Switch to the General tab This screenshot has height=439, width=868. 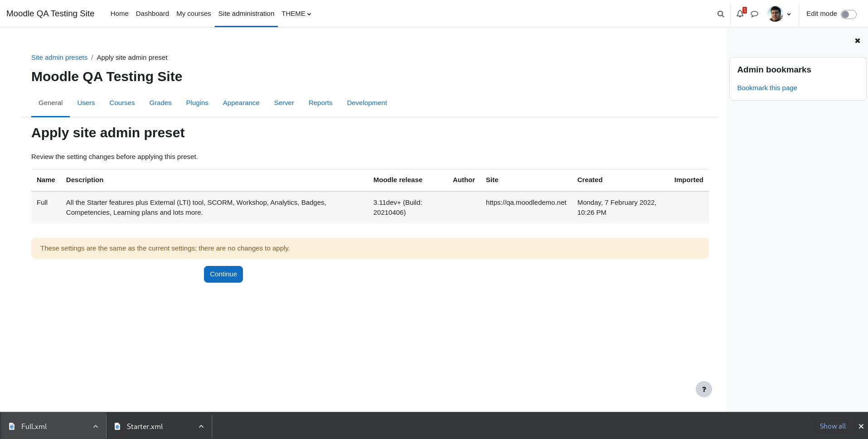point(50,103)
